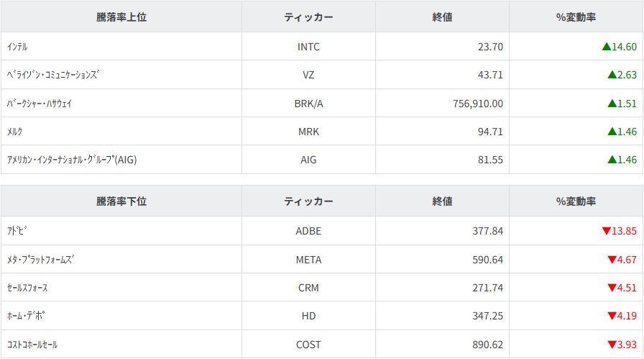Screen dimensions: 644x359
Task: Click the ティッカー header in bottom table
Action: (308, 201)
